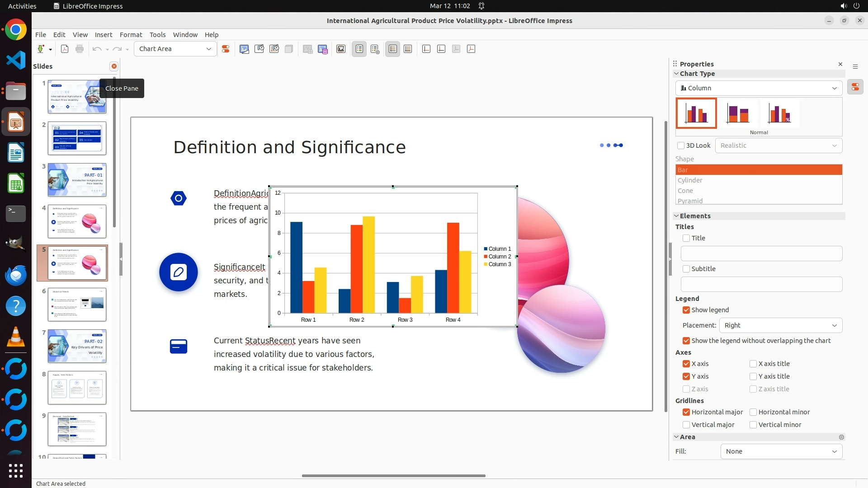
Task: Open the area Fill dropdown
Action: tap(781, 451)
